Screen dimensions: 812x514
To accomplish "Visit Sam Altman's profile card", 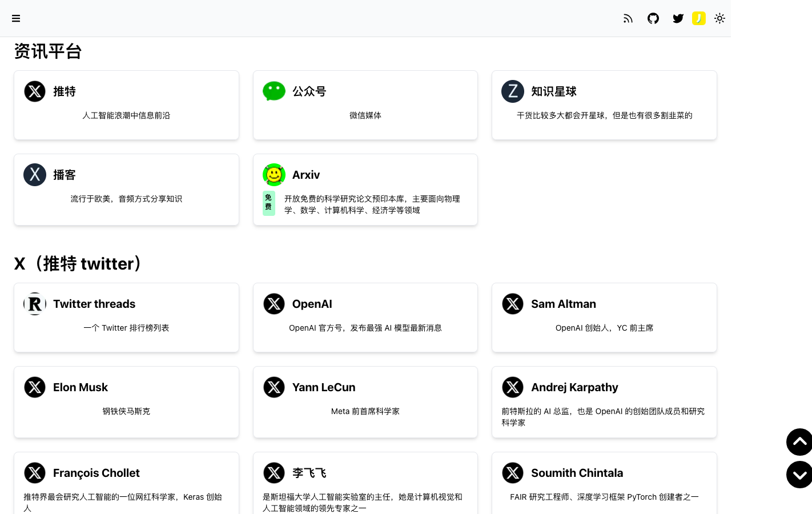I will click(604, 318).
